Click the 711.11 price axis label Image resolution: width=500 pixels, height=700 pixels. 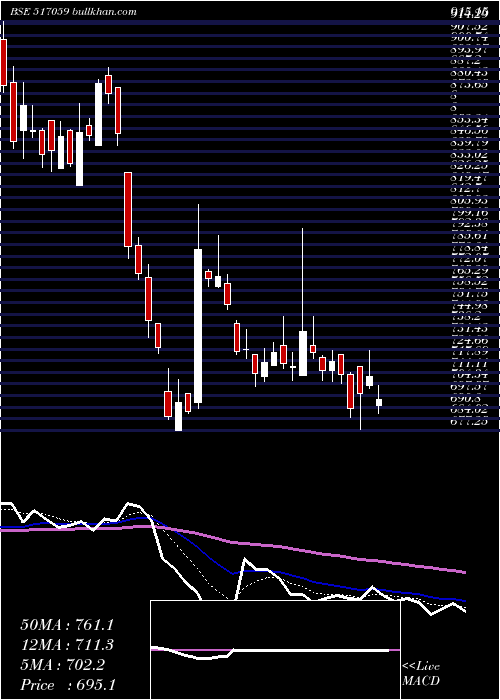tap(469, 366)
